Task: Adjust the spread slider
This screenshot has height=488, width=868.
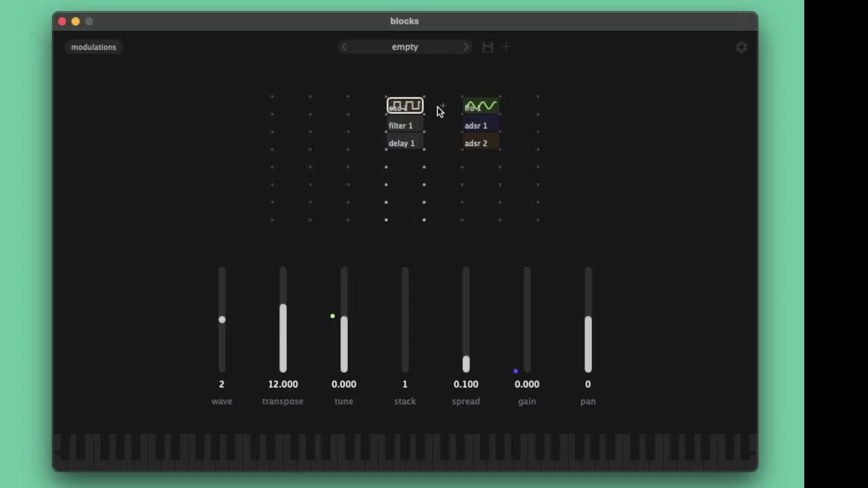Action: point(466,319)
